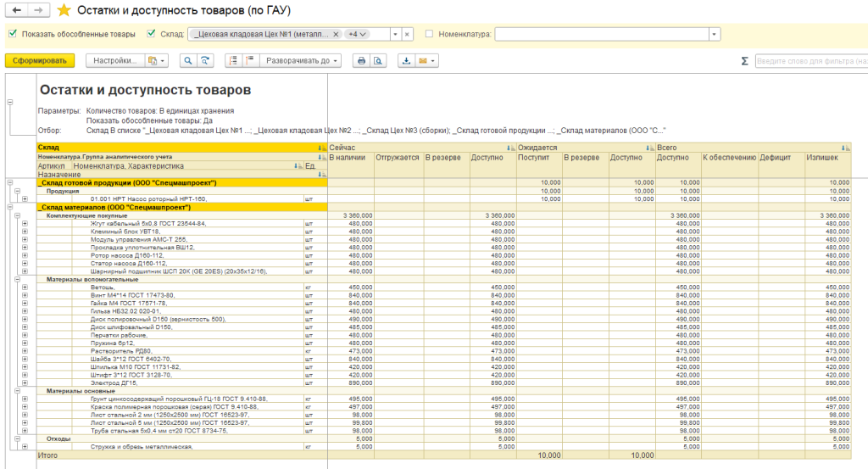
Task: Open the Склад field dropdown arrow
Action: tap(395, 34)
